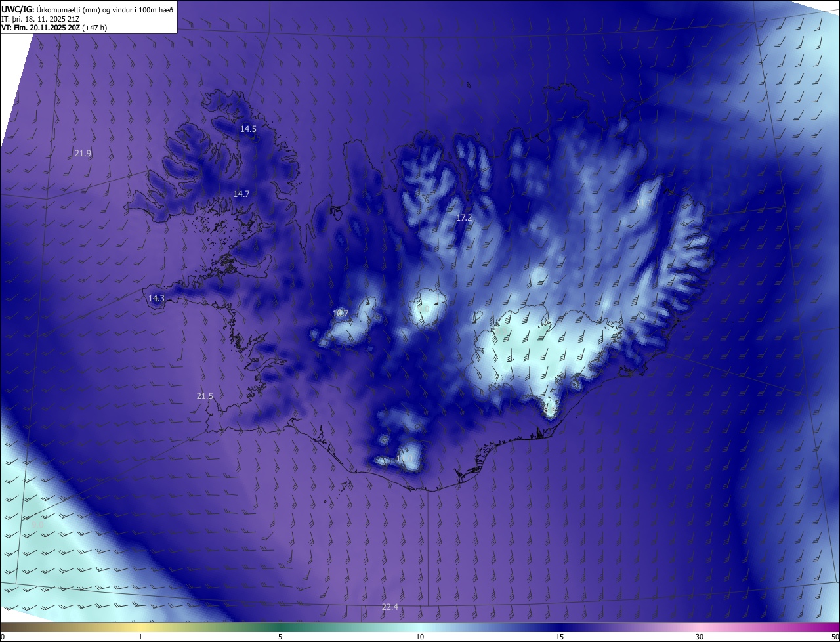840x642 pixels.
Task: Click the "VT: Fim. 20.11.2025 20Z (+47 h)" line
Action: [54, 28]
